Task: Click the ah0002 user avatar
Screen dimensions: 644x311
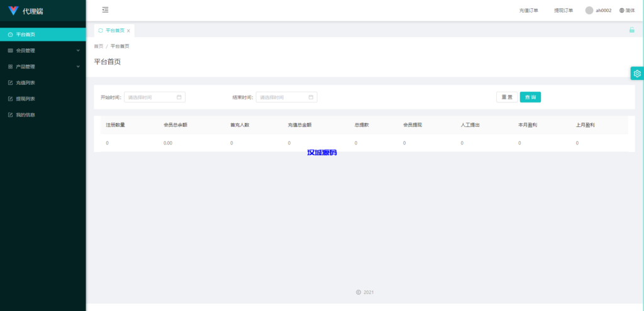Action: click(589, 10)
